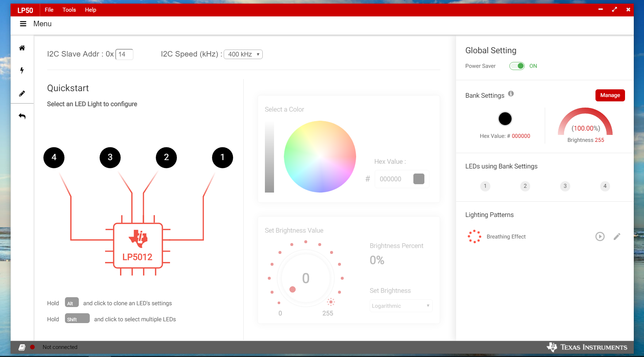644x357 pixels.
Task: Select LED number 2 in diagram
Action: 166,158
